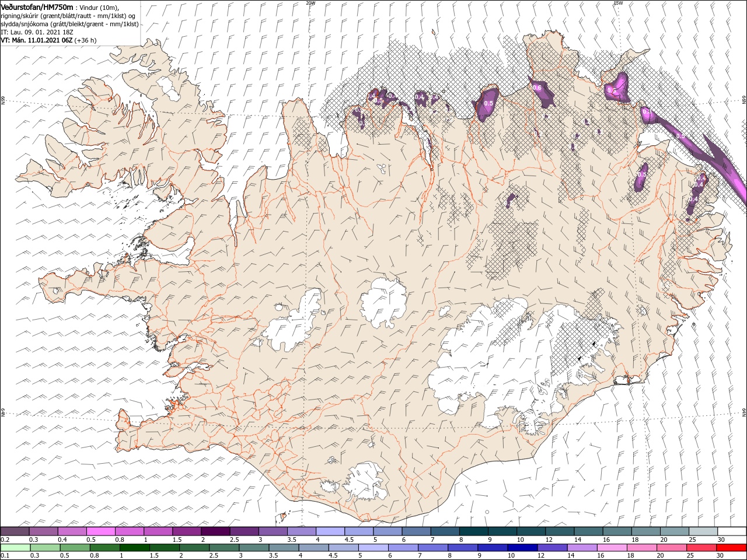
Task: Click the 'IT: Lau. 09. 01. 2021 18Z' line
Action: pos(37,32)
